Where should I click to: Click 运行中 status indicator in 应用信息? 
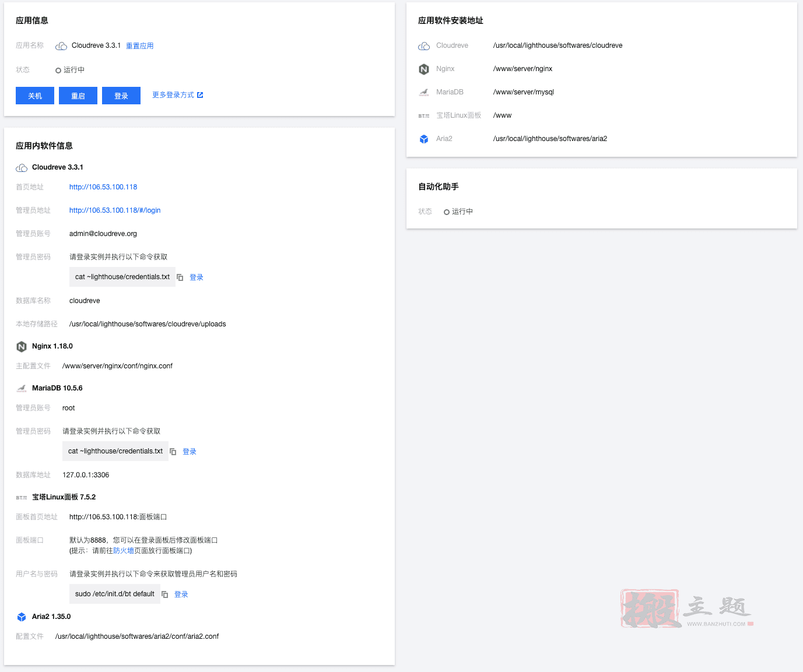click(70, 70)
